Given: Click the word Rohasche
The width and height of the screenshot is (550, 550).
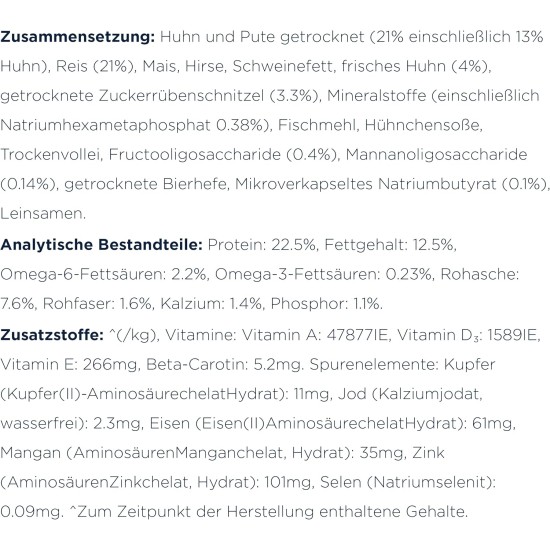Looking at the screenshot, I should point(479,274).
